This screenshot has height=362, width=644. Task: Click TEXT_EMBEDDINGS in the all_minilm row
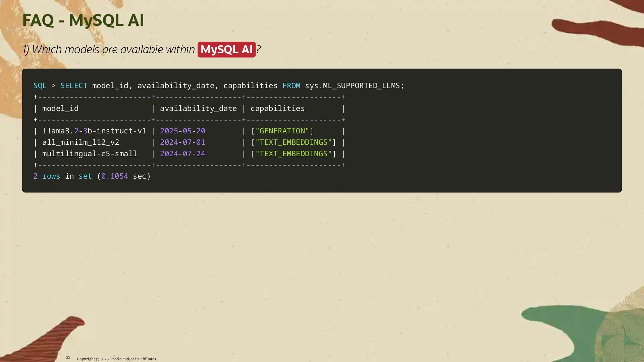[x=293, y=142]
